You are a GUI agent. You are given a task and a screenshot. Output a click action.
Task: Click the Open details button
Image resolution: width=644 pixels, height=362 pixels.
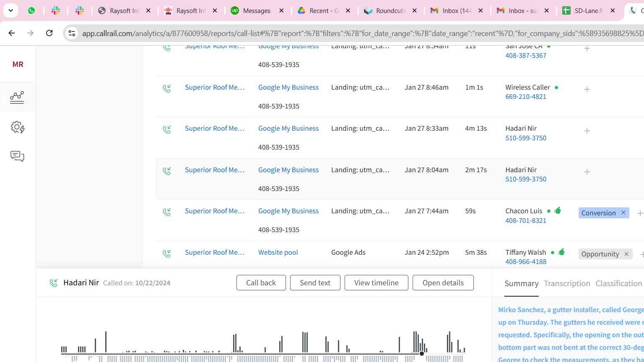point(443,282)
